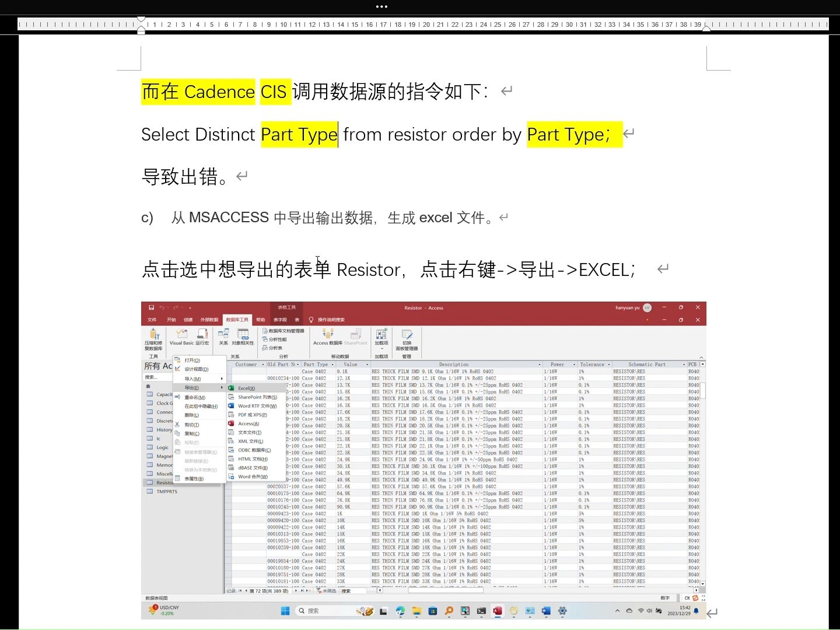This screenshot has width=840, height=630.
Task: Open Microsoft Word from the taskbar
Action: point(545,611)
